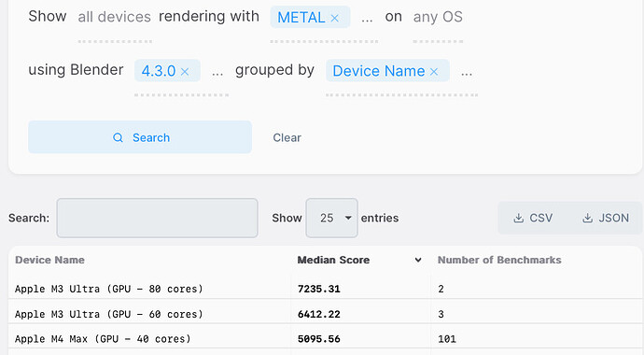Clear all the search filters
The image size is (644, 355).
[287, 137]
